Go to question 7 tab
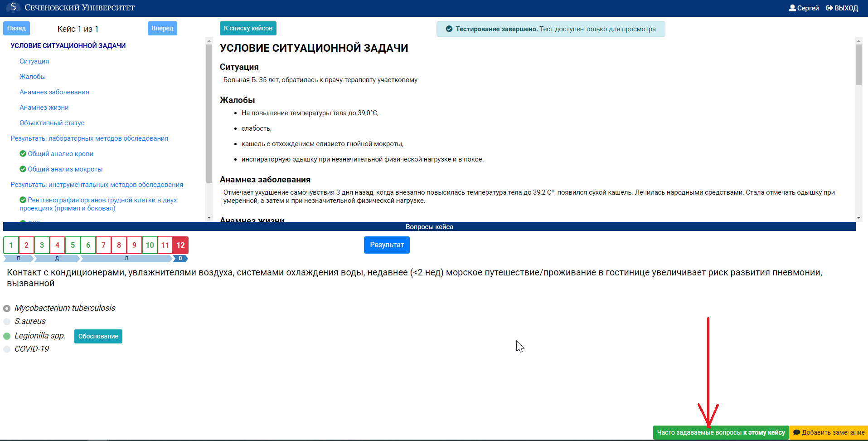 pyautogui.click(x=103, y=245)
